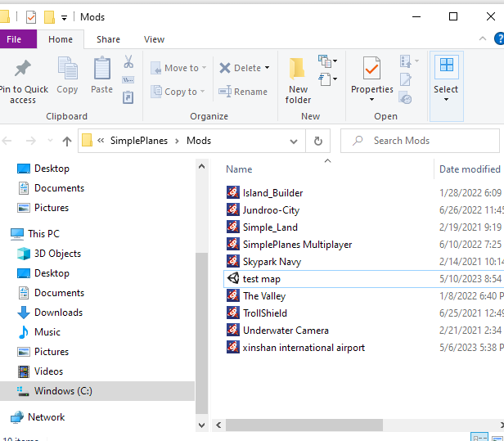Open the Select options menu
Image resolution: width=504 pixels, height=441 pixels.
pyautogui.click(x=446, y=86)
